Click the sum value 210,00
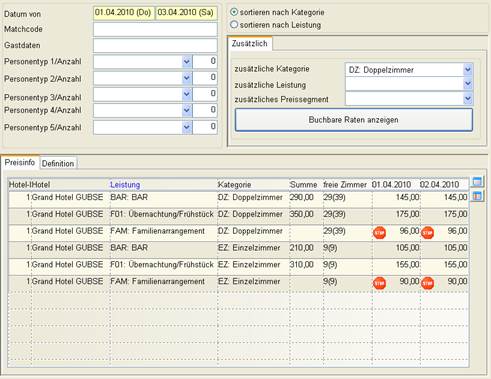Image resolution: width=491 pixels, height=379 pixels. (302, 248)
